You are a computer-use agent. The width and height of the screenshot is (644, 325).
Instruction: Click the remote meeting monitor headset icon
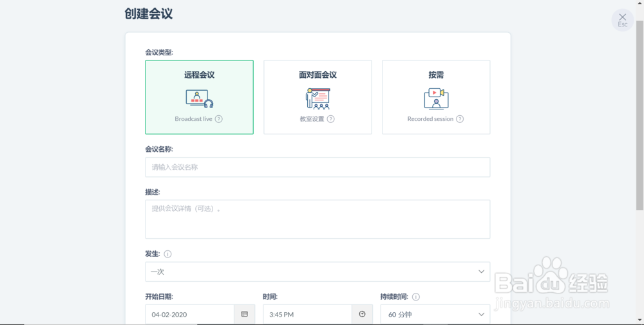(x=199, y=98)
